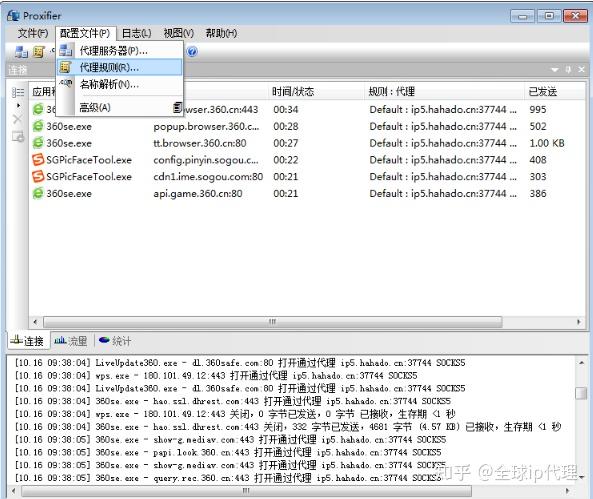This screenshot has width=593, height=499.
Task: Maximize the Proxifier window
Action: pos(549,16)
